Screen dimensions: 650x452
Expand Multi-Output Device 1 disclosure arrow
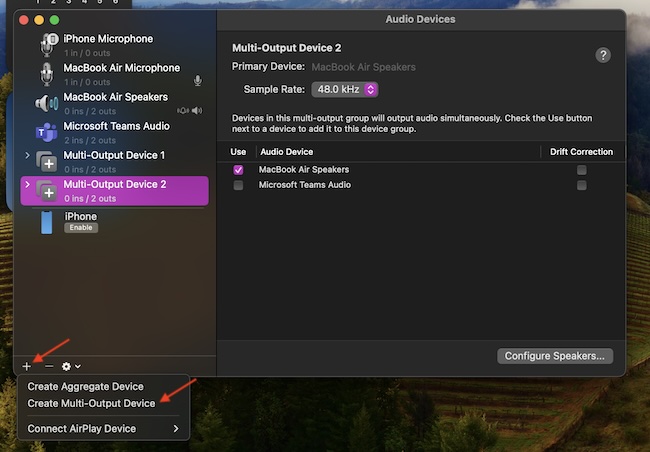point(27,155)
